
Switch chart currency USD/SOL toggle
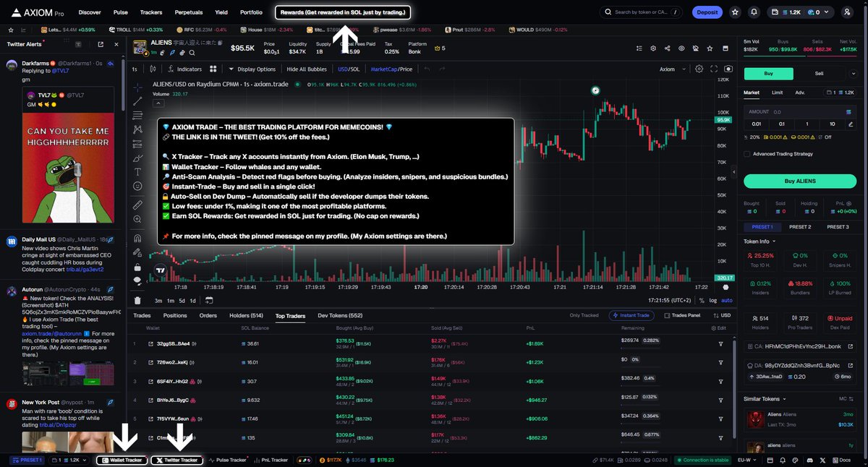point(349,69)
